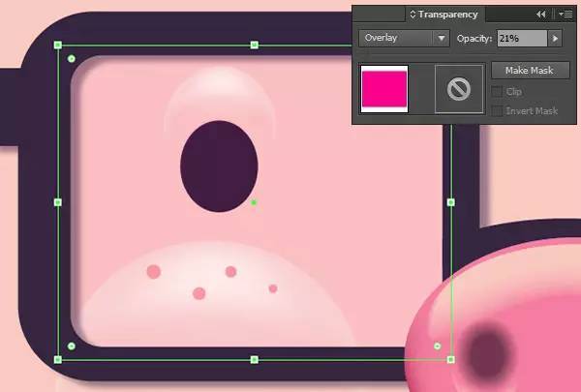Click the top-center bounding box handle
Viewport: 581px width, 392px height.
click(254, 45)
